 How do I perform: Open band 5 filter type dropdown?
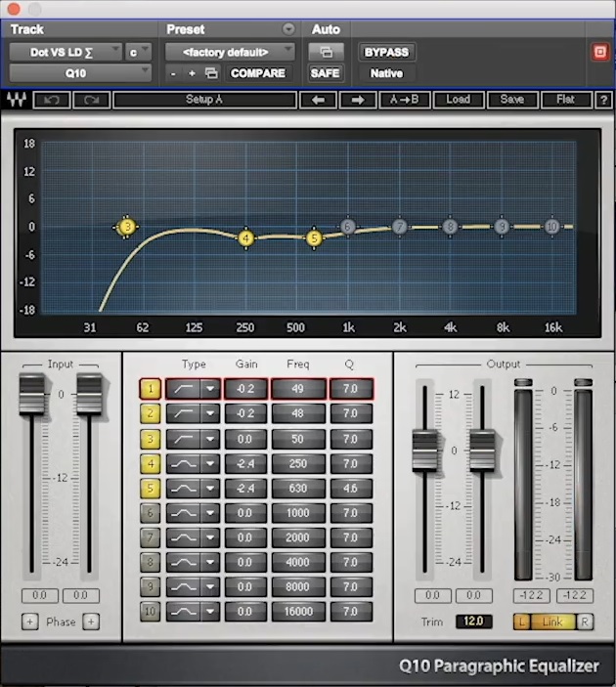(x=210, y=488)
